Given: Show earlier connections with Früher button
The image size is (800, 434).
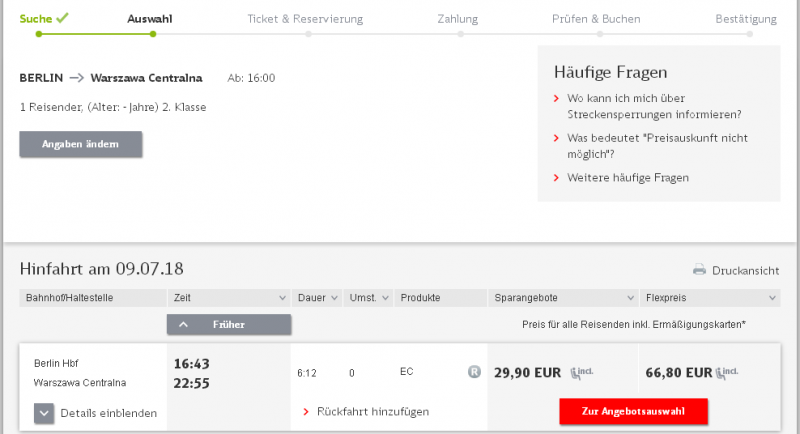Looking at the screenshot, I should click(229, 324).
